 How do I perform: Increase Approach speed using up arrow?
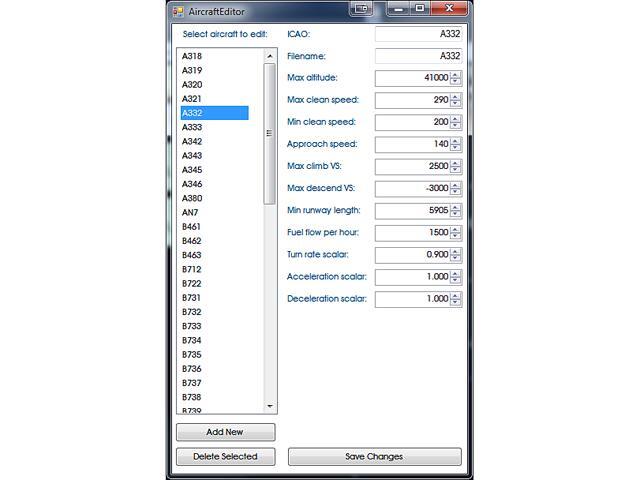456,140
